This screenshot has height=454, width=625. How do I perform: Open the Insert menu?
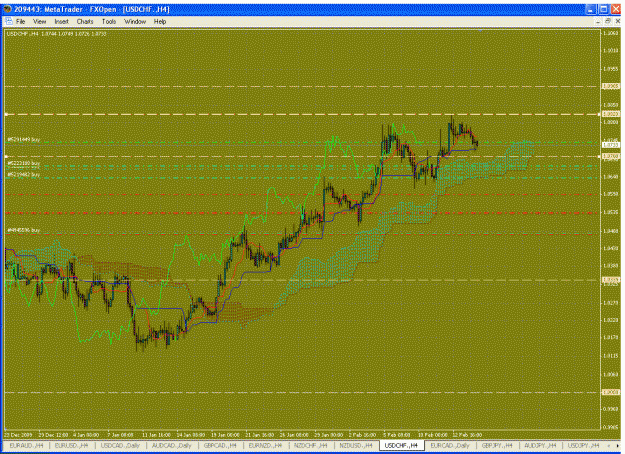pyautogui.click(x=61, y=22)
